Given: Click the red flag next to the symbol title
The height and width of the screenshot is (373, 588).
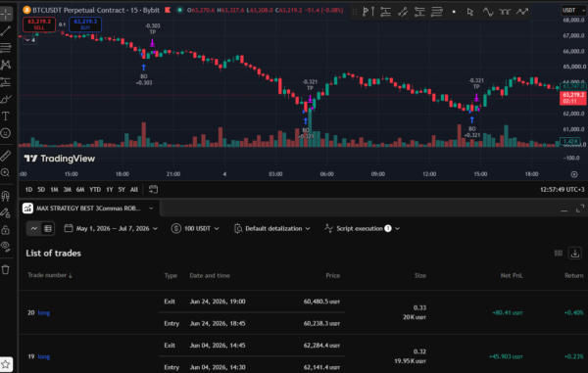Looking at the screenshot, I should 168,10.
